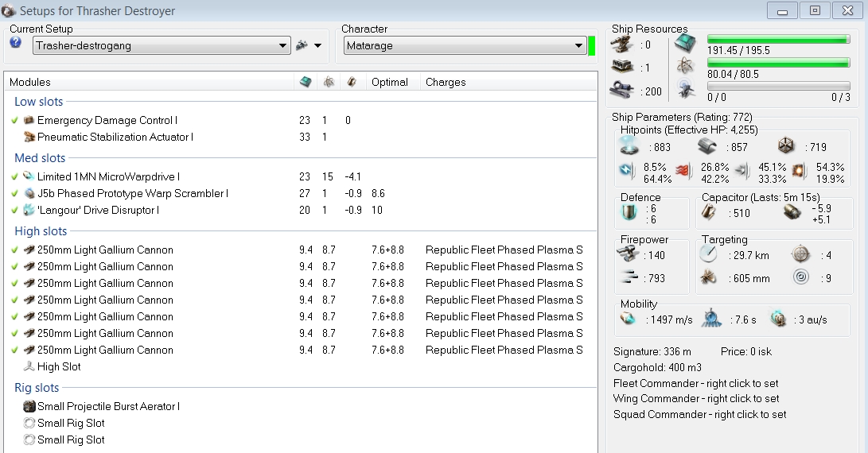Open the setup actions arrow menu
Viewport: 868px width, 453px height.
(317, 45)
